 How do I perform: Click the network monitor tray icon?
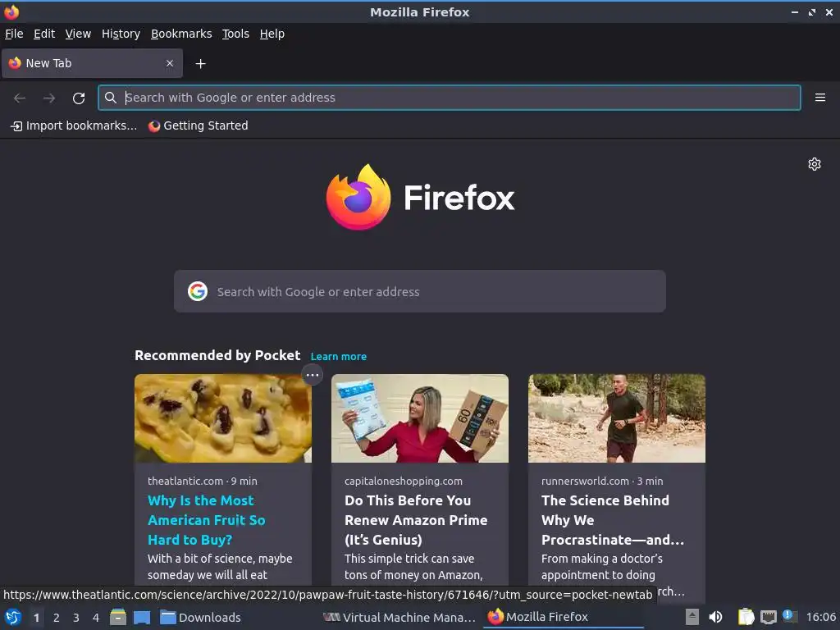(768, 617)
